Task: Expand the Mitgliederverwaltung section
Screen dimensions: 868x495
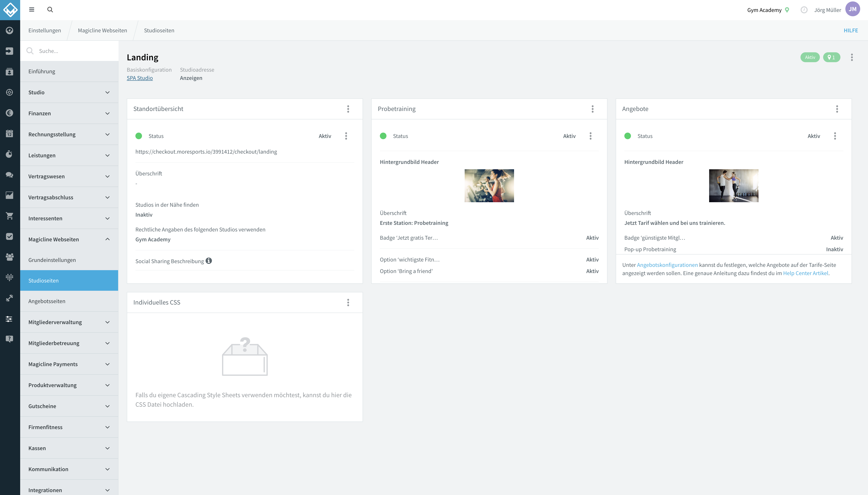Action: (x=69, y=322)
